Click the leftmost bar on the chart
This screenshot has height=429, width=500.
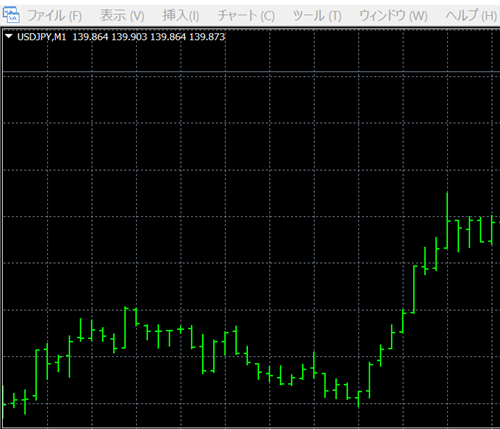(x=4, y=402)
